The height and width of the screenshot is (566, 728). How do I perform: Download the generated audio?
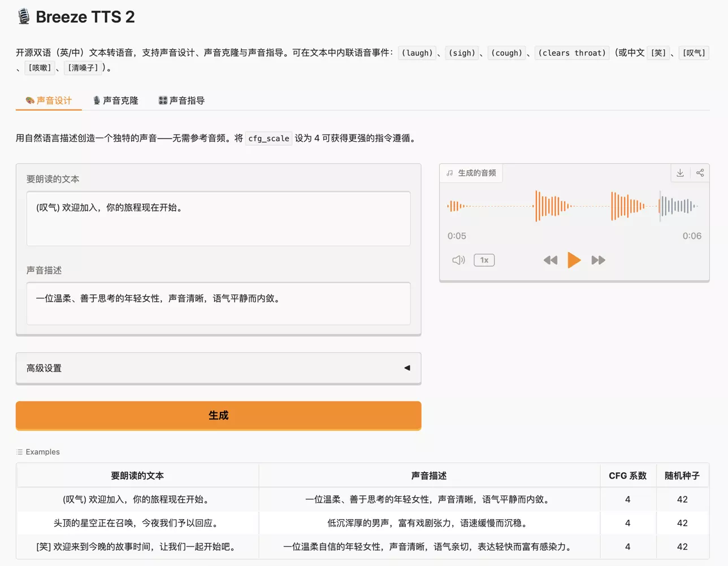[x=680, y=173]
